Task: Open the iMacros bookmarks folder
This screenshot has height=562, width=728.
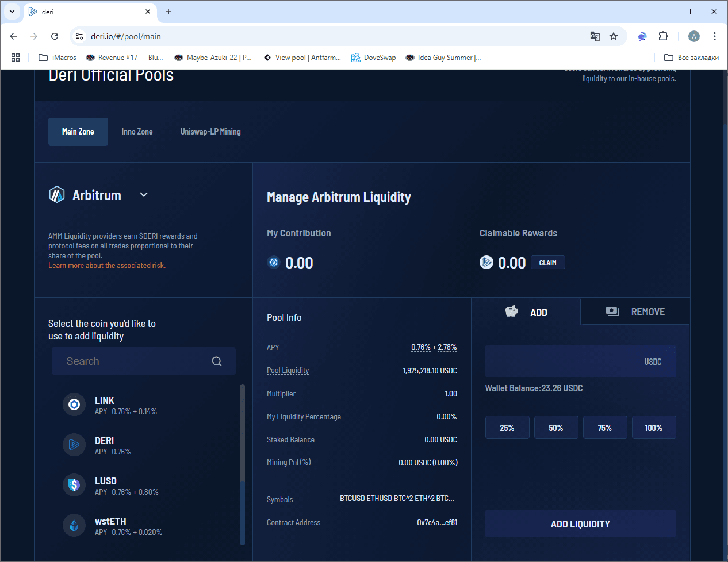Action: pos(58,58)
